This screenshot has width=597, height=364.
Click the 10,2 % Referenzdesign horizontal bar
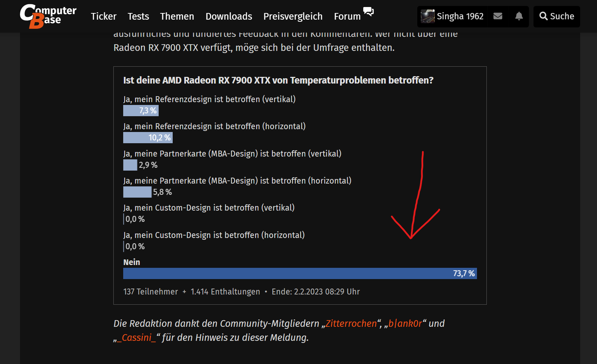point(148,138)
